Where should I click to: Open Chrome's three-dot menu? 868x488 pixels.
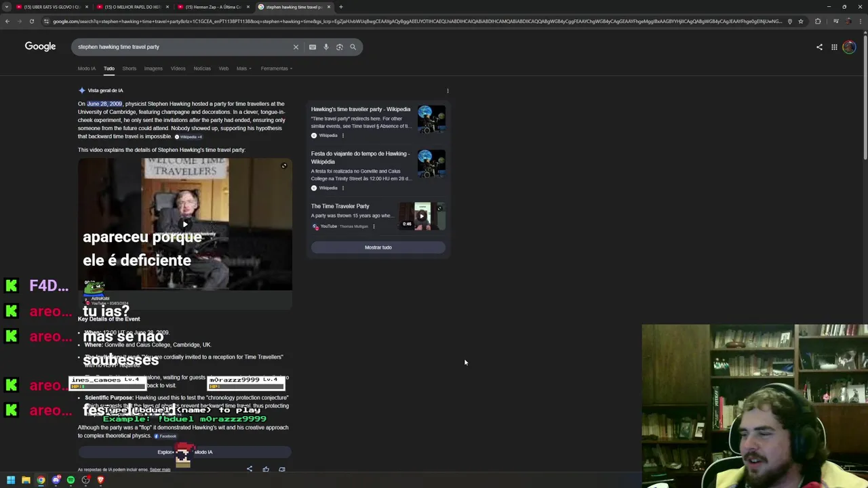click(861, 21)
